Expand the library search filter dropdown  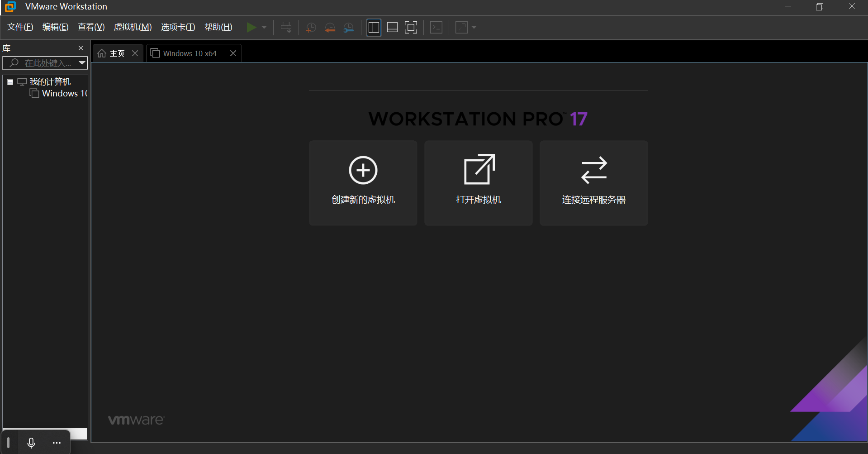click(82, 63)
